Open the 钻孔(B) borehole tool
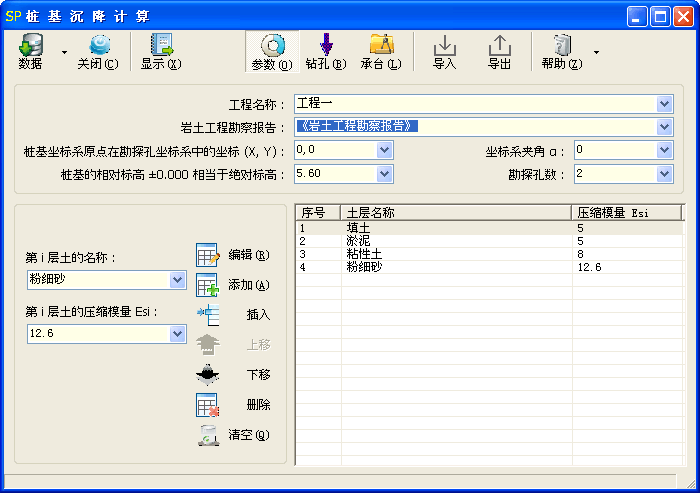Screen dimensions: 700x493 [x=326, y=52]
